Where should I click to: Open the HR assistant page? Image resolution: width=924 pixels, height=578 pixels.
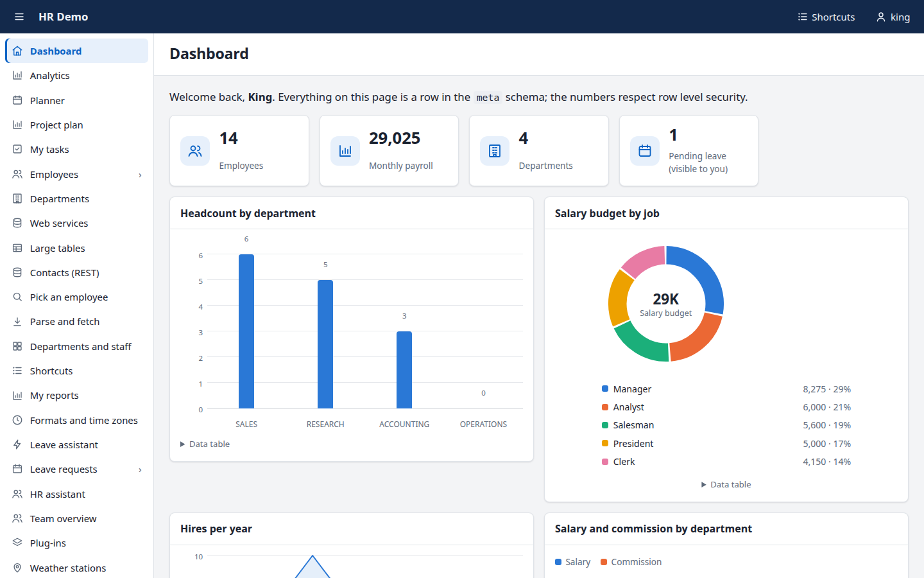click(77, 494)
